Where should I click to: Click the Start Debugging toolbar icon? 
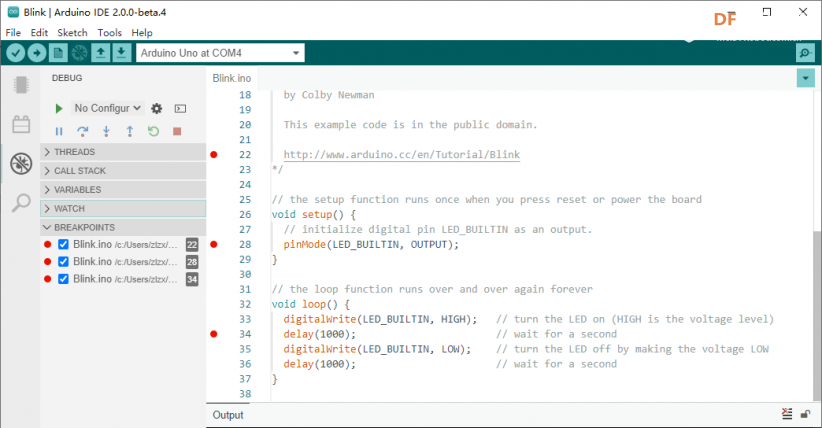point(80,53)
